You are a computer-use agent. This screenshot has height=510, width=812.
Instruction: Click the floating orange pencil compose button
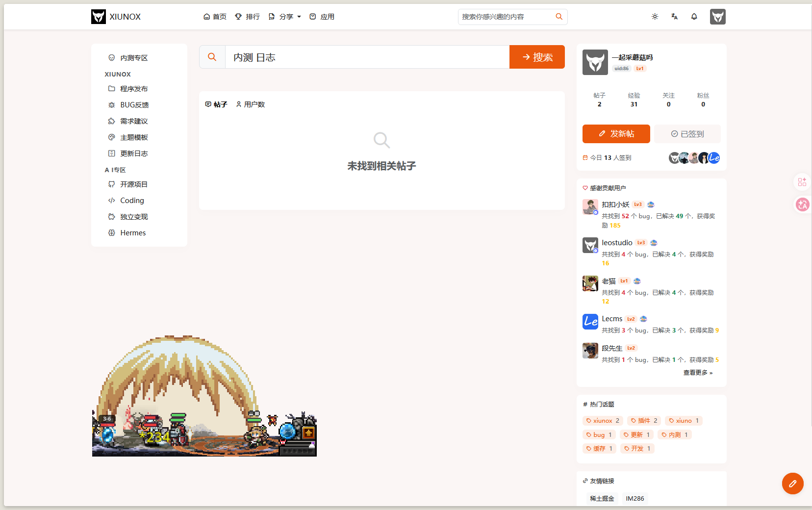point(793,484)
